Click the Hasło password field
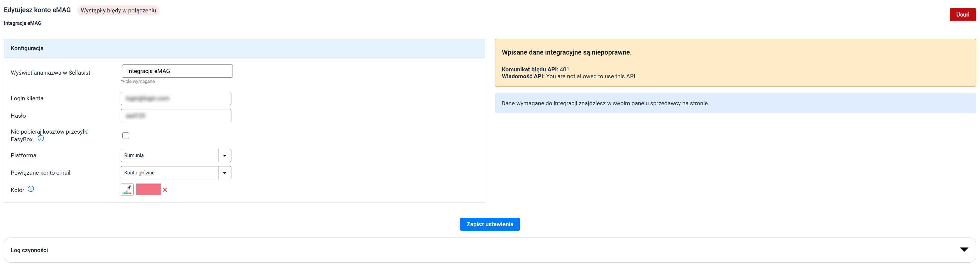Viewport: 980px width, 267px height. (x=176, y=116)
